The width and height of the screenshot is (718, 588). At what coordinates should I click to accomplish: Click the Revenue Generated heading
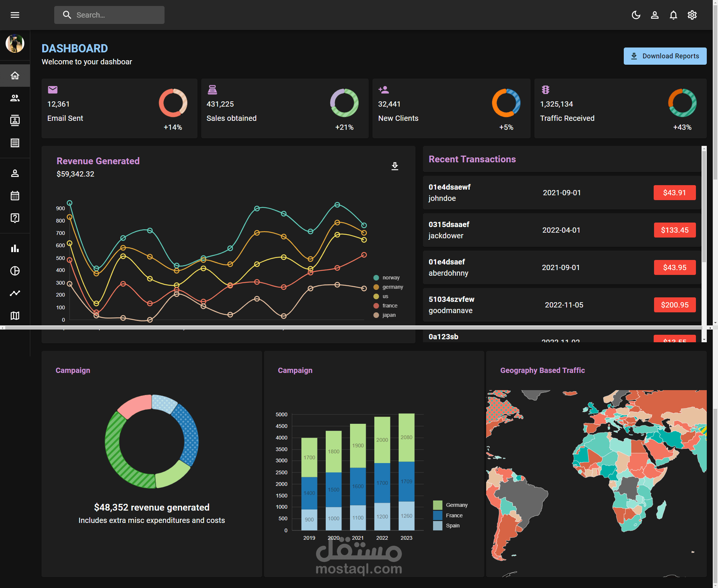pyautogui.click(x=98, y=161)
